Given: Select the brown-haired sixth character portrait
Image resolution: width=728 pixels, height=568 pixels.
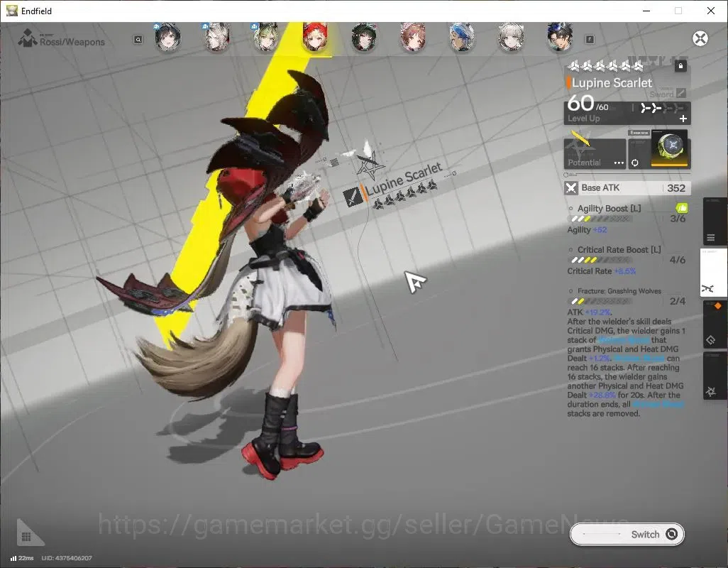Looking at the screenshot, I should [x=413, y=38].
